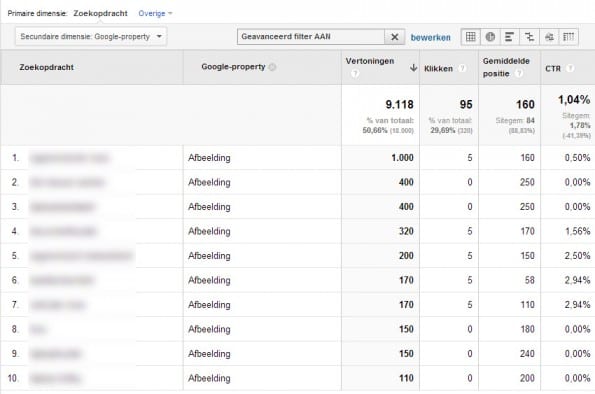595x394 pixels.
Task: Click position value 110 in row 7
Action: [527, 305]
